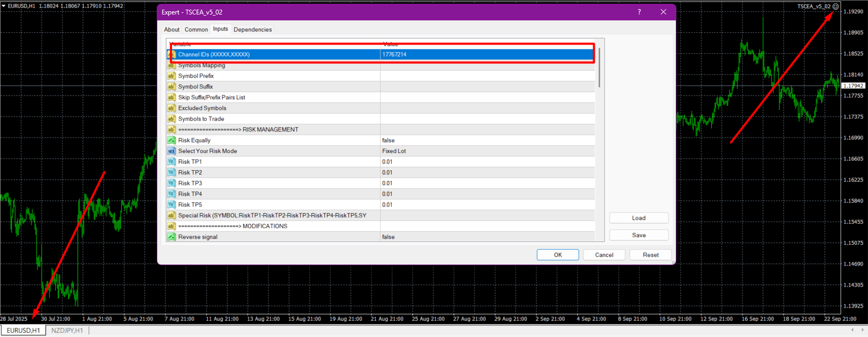Click the help question mark icon

click(639, 12)
